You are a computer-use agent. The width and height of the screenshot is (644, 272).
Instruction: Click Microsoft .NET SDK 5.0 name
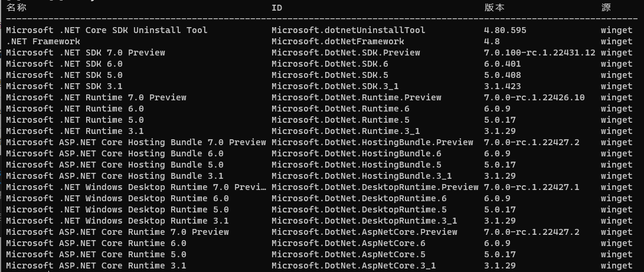click(64, 75)
